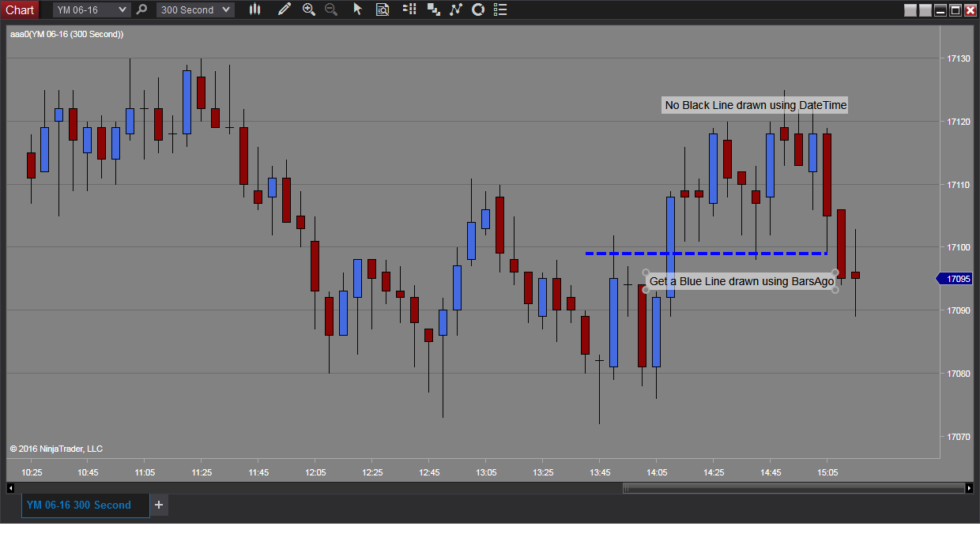Show the data box
The width and height of the screenshot is (980, 560).
383,9
